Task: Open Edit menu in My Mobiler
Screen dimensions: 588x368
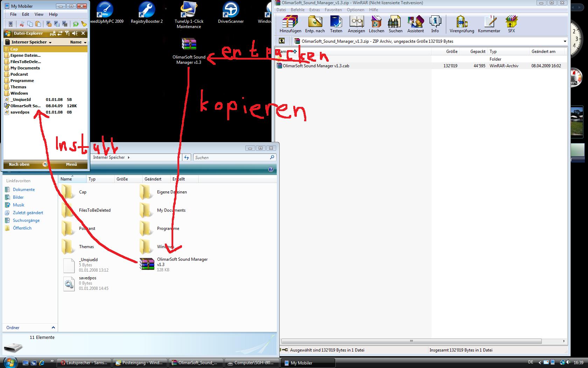Action: pyautogui.click(x=26, y=14)
